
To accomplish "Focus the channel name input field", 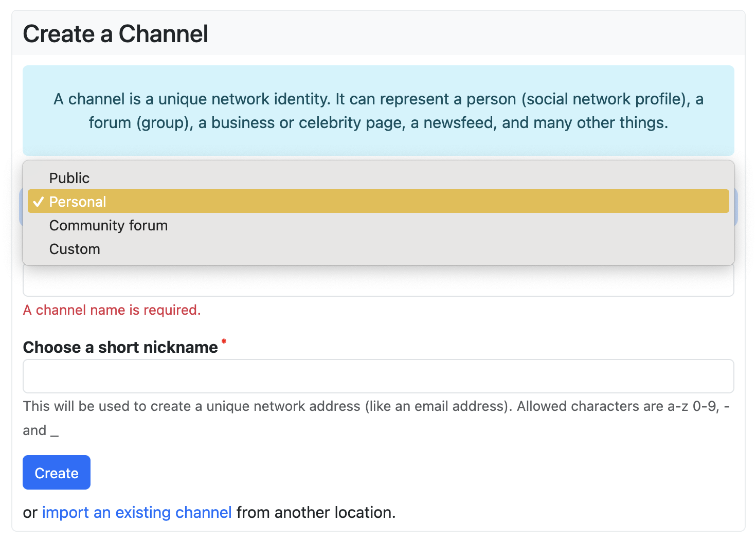I will point(379,281).
